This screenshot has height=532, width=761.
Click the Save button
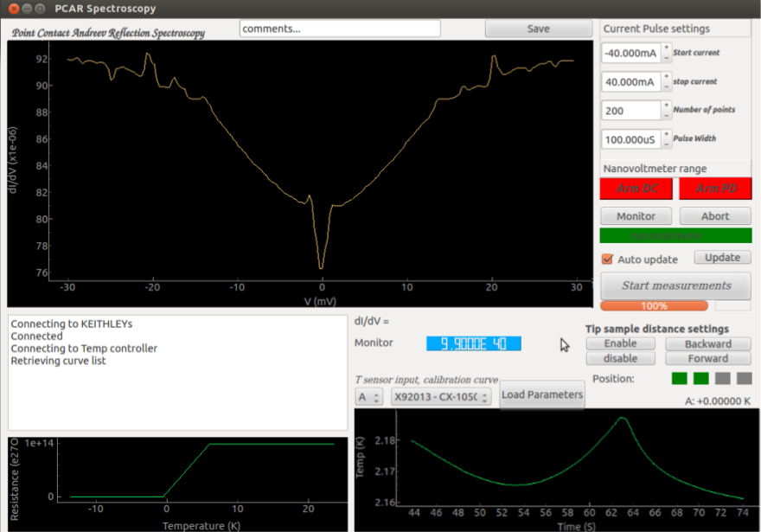538,29
